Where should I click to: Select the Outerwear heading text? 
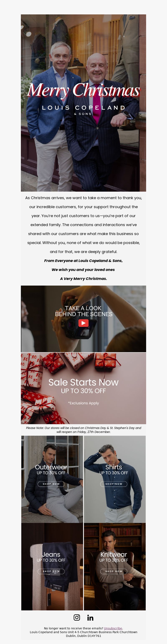51,467
